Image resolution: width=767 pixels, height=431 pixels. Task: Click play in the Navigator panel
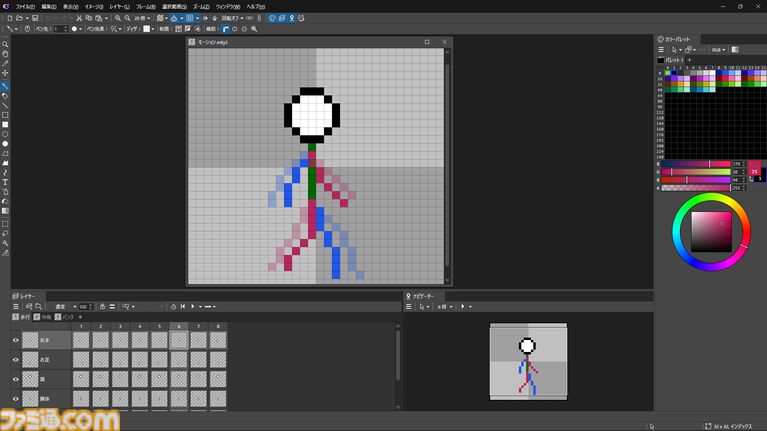coord(463,307)
